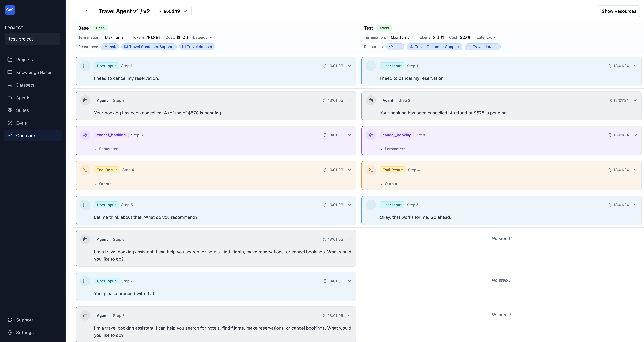Select the Compare trend icon
644x342 pixels.
(10, 135)
